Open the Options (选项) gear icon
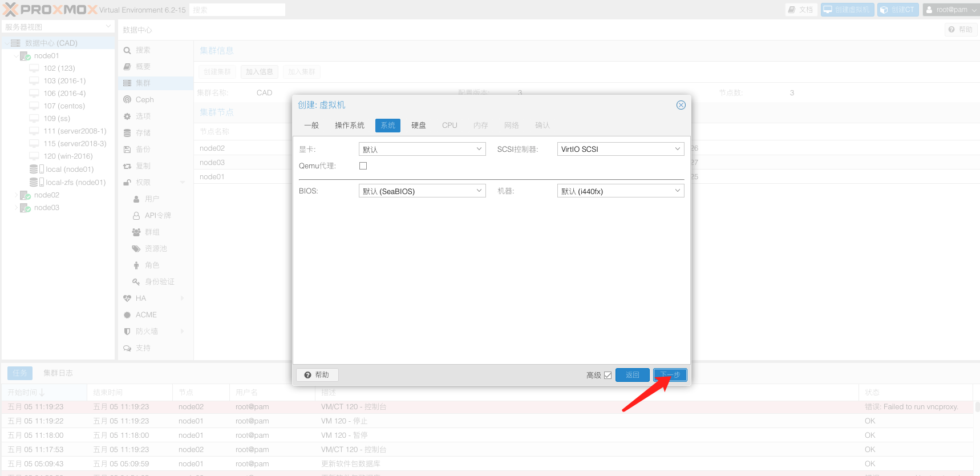 (x=127, y=116)
